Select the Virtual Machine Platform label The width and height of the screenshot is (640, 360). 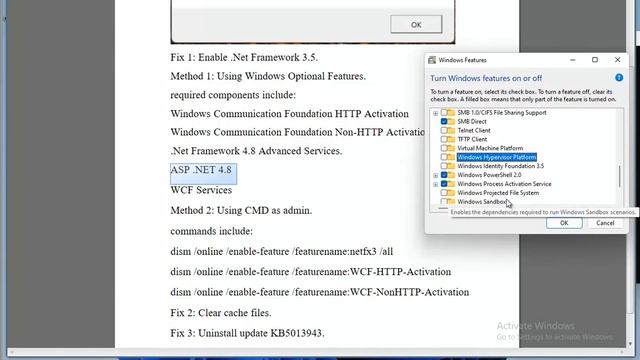tap(490, 148)
